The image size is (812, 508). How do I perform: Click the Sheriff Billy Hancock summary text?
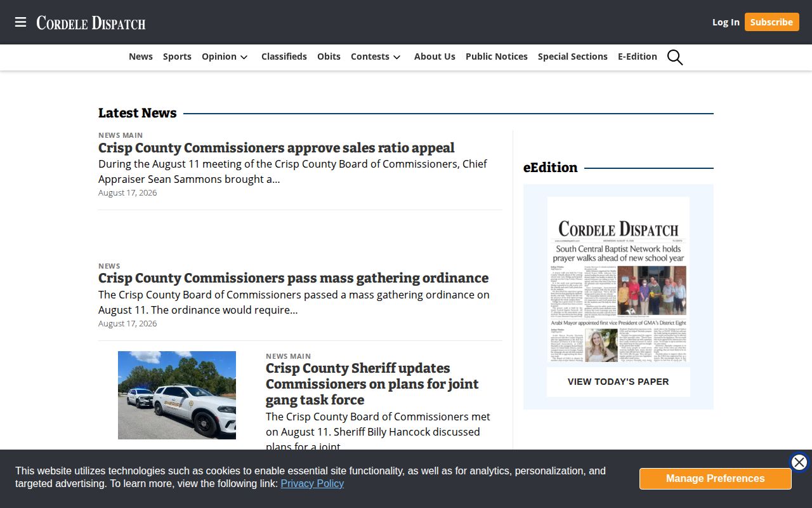pos(378,432)
